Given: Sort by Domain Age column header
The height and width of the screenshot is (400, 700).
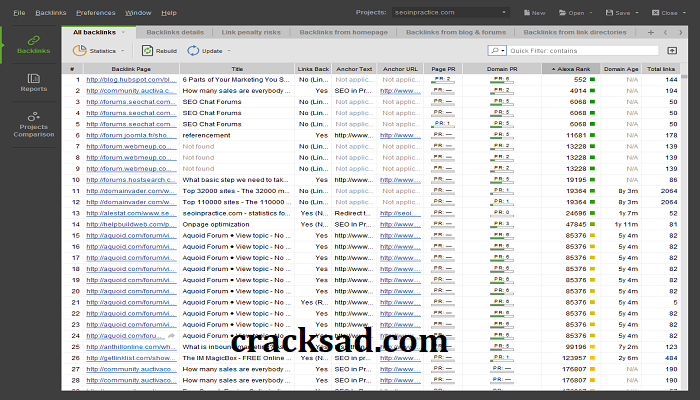Looking at the screenshot, I should point(621,69).
